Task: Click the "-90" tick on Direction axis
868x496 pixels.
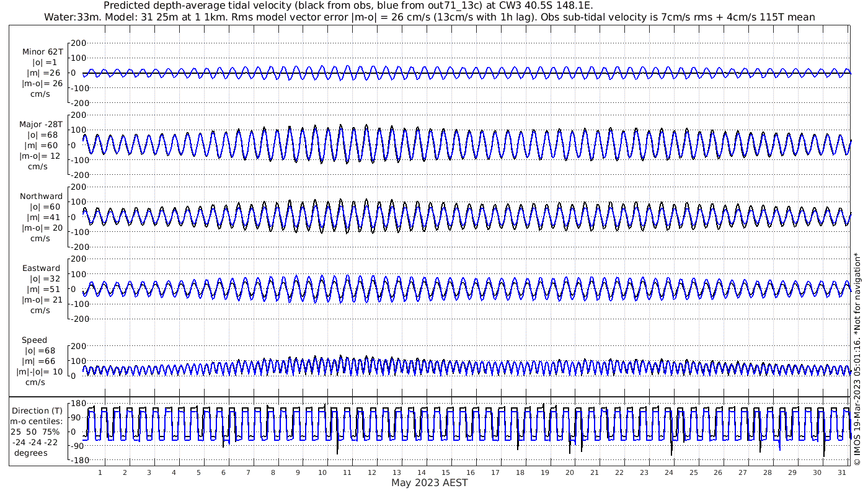Action: pyautogui.click(x=78, y=446)
